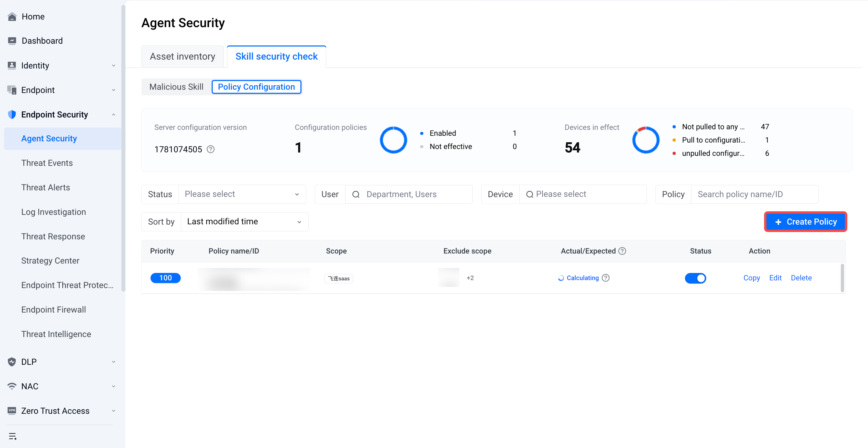
Task: Click the Search policy name/ID field
Action: (755, 194)
